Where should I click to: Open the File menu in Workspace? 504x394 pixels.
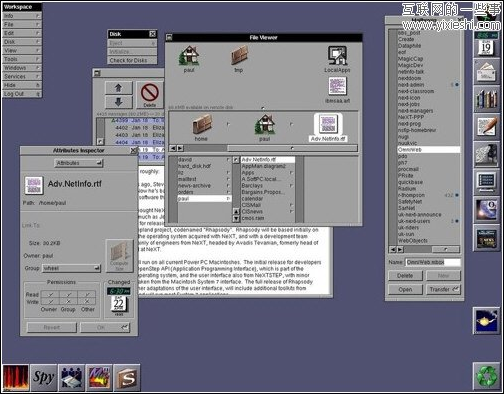click(x=22, y=24)
